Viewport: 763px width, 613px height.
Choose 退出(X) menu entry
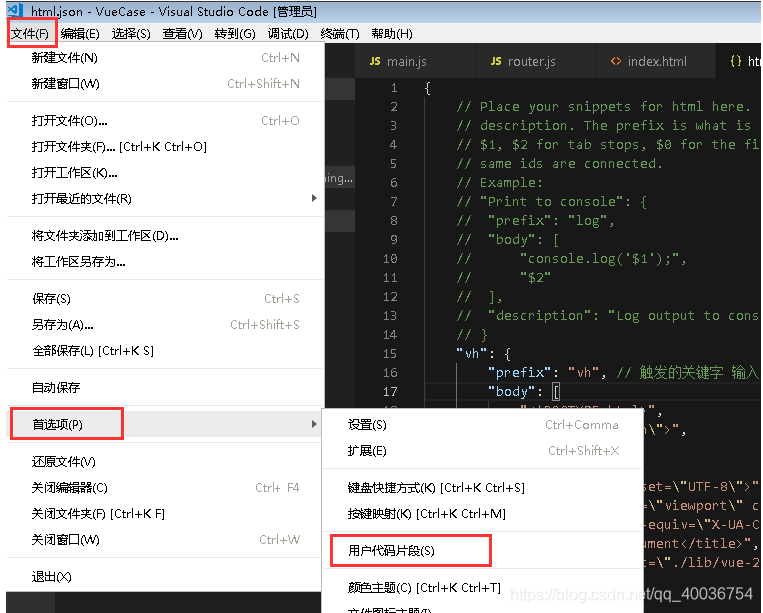click(165, 577)
